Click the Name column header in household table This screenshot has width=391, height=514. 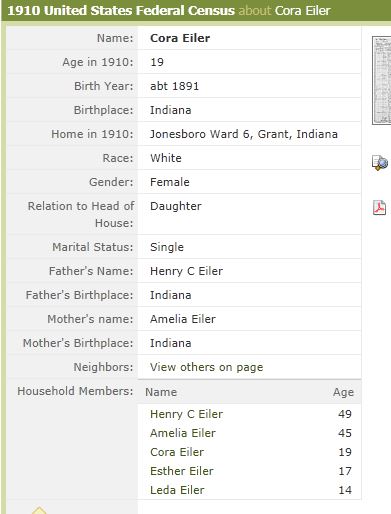coord(161,392)
